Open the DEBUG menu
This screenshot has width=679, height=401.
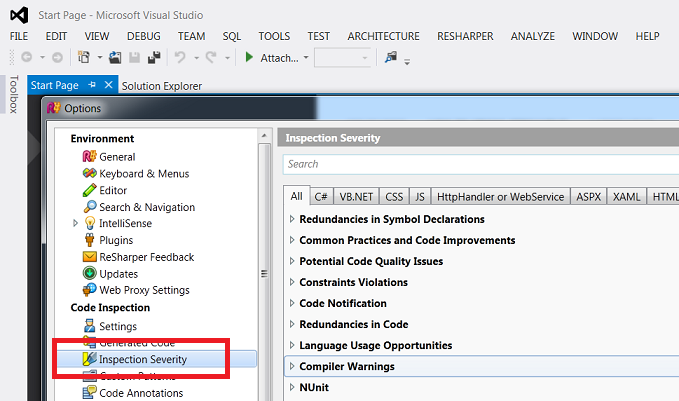click(x=144, y=36)
